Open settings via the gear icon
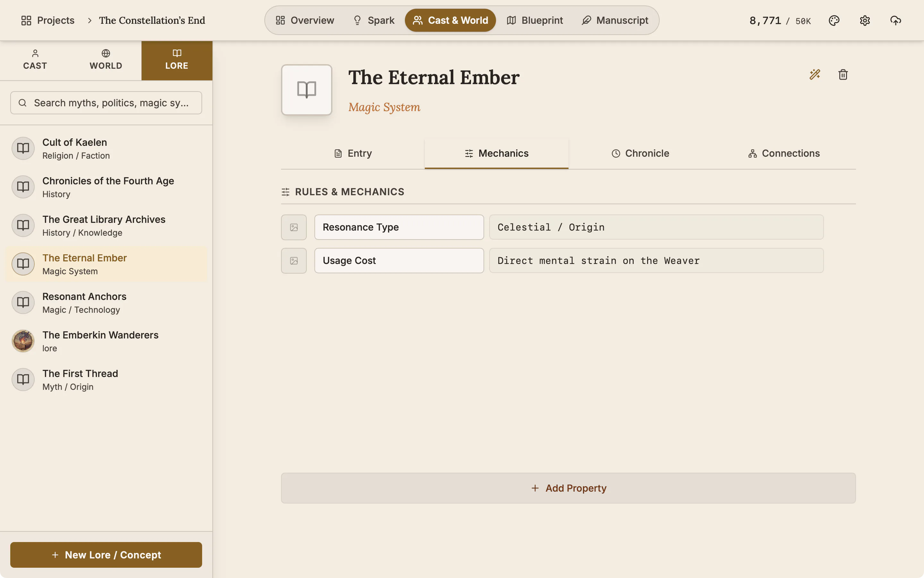Screen dimensions: 924x578 coord(865,20)
